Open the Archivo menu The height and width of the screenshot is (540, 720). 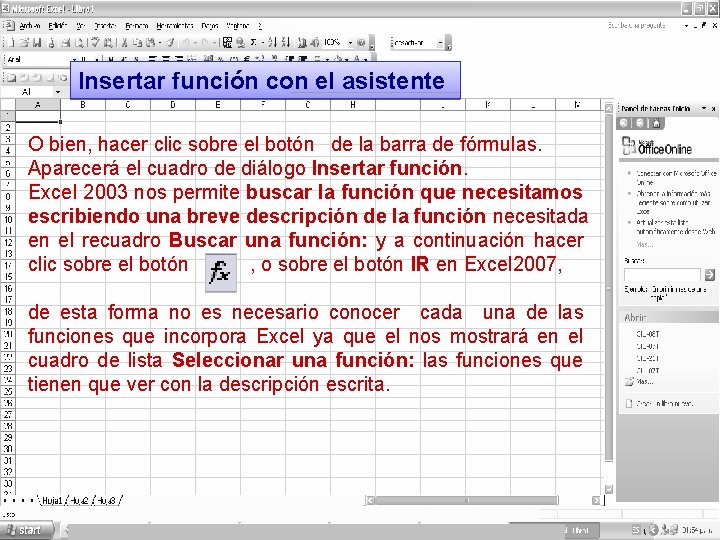tap(30, 26)
